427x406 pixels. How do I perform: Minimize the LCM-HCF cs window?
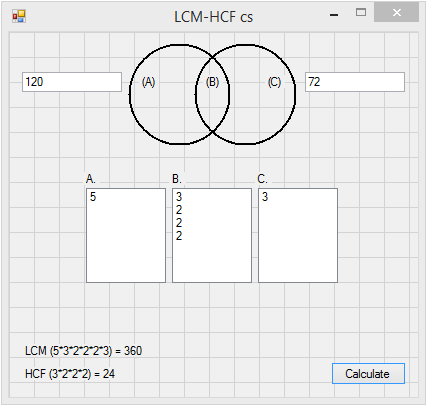(334, 15)
